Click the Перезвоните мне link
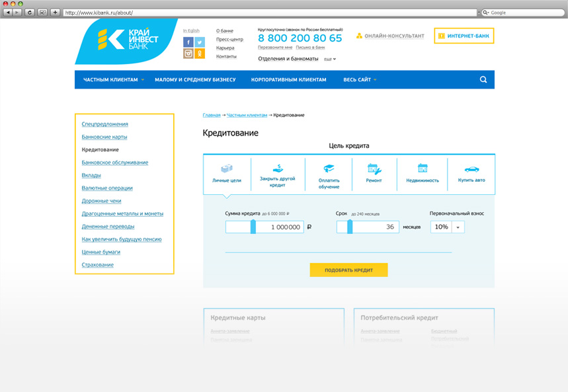Viewport: 568px width, 392px height. click(275, 48)
